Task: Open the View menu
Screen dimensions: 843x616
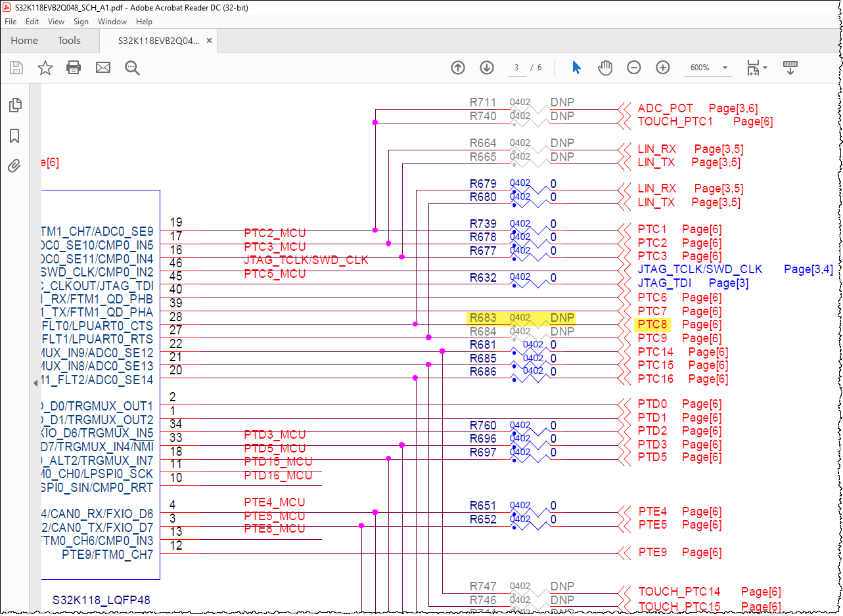Action: pyautogui.click(x=56, y=21)
